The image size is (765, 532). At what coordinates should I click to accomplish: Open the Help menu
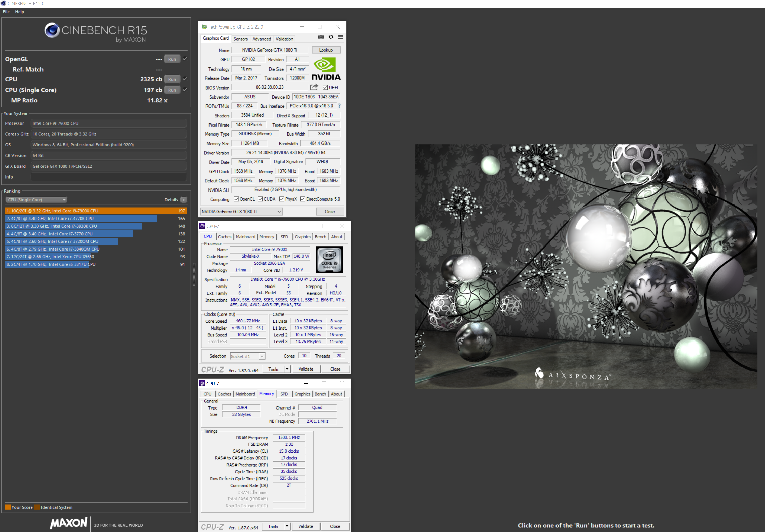pyautogui.click(x=20, y=12)
